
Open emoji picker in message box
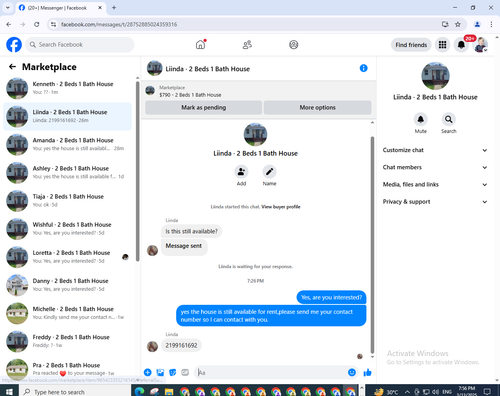352,372
